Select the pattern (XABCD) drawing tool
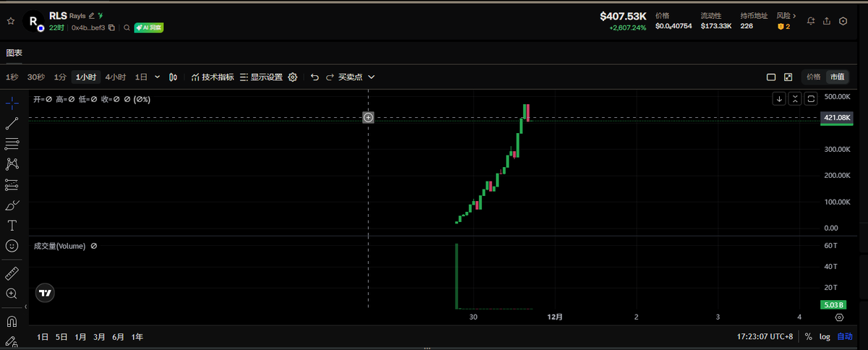The width and height of the screenshot is (868, 350). [x=12, y=164]
